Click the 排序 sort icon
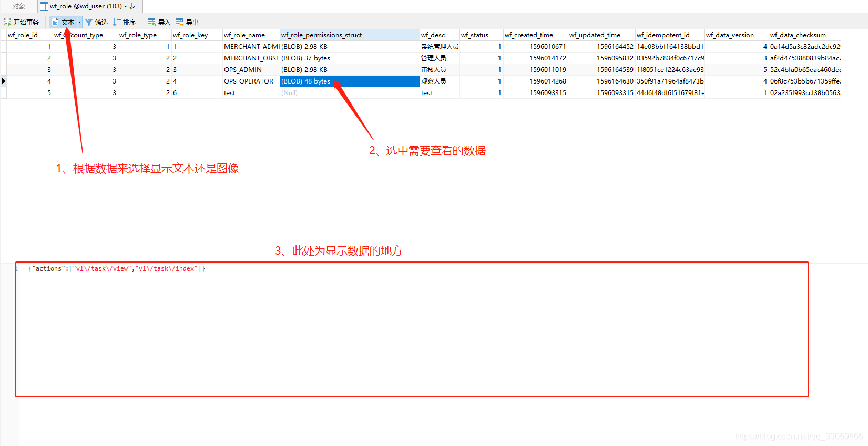Image resolution: width=868 pixels, height=446 pixels. tap(117, 22)
